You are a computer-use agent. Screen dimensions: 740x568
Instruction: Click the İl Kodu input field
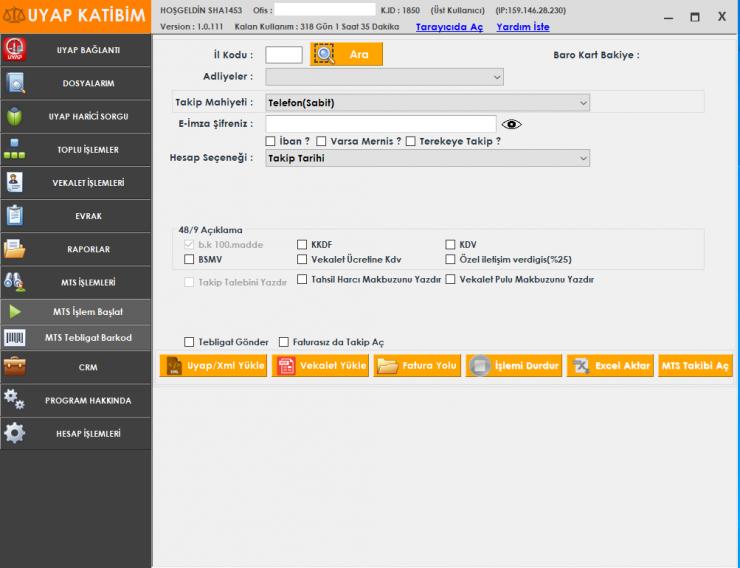point(284,55)
